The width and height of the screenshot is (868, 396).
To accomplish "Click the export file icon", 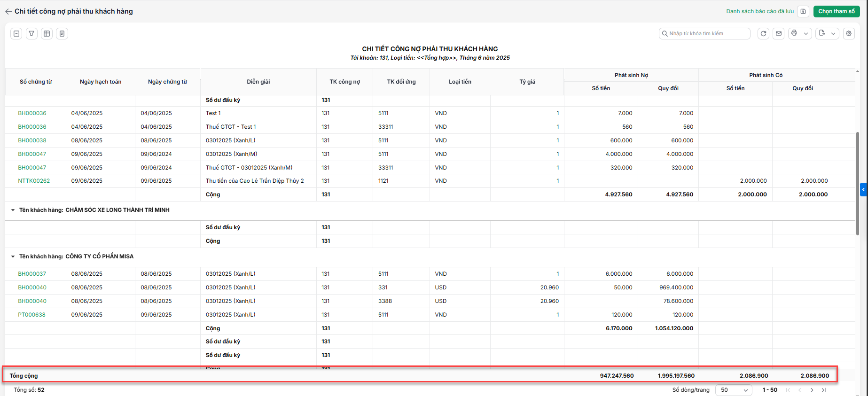I will (822, 33).
